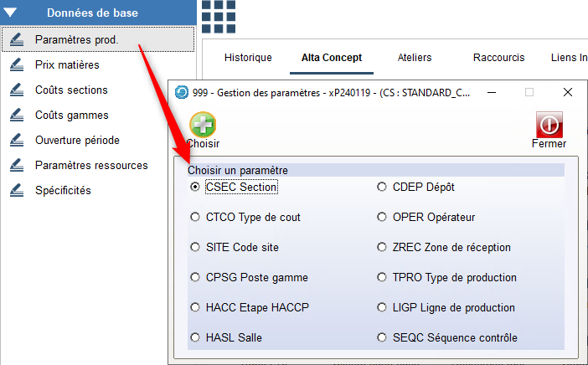Select the LIGP Ligne de production option

pos(382,308)
